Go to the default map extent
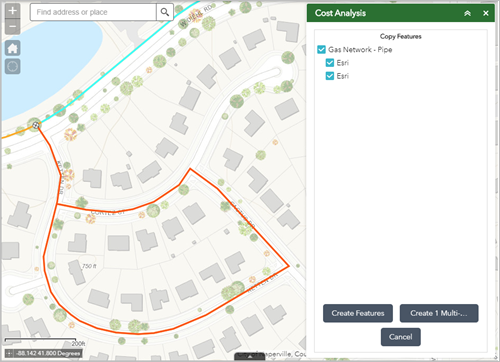500x362 pixels. tap(13, 48)
